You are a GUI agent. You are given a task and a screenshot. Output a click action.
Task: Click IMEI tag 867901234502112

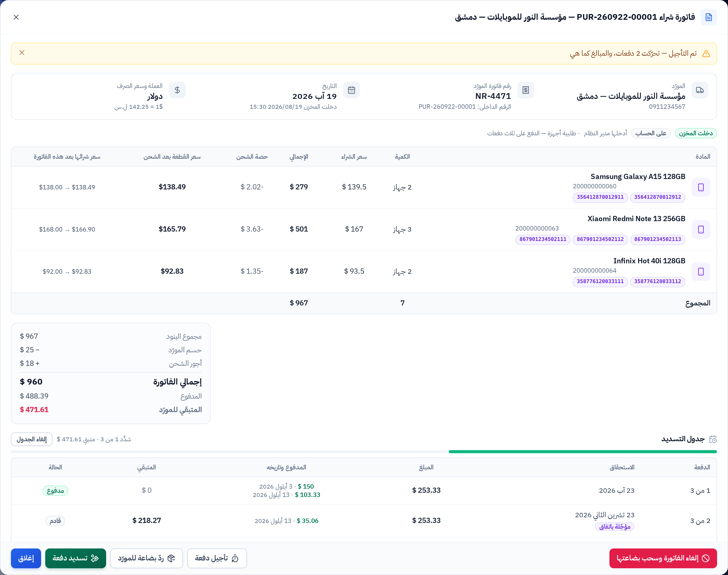(x=600, y=239)
